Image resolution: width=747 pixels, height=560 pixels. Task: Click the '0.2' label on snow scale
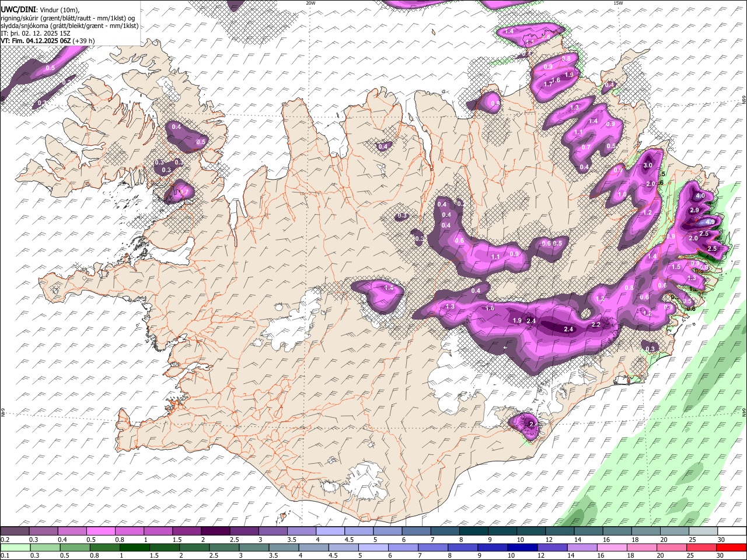pos(5,540)
